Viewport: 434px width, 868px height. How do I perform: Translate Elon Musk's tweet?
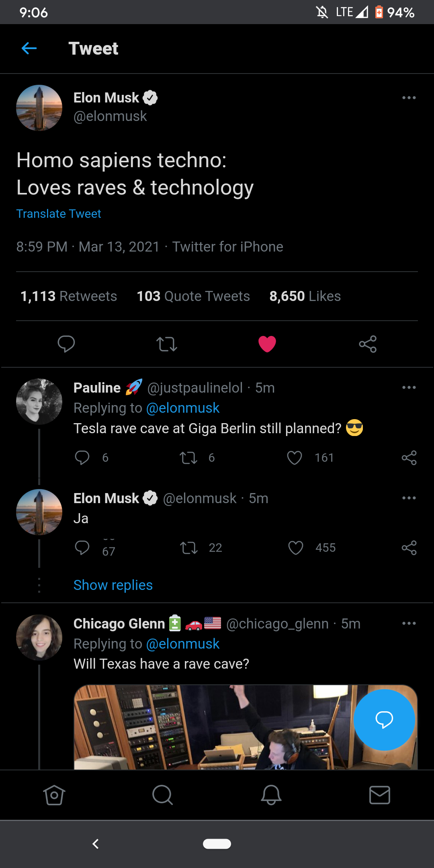[59, 213]
